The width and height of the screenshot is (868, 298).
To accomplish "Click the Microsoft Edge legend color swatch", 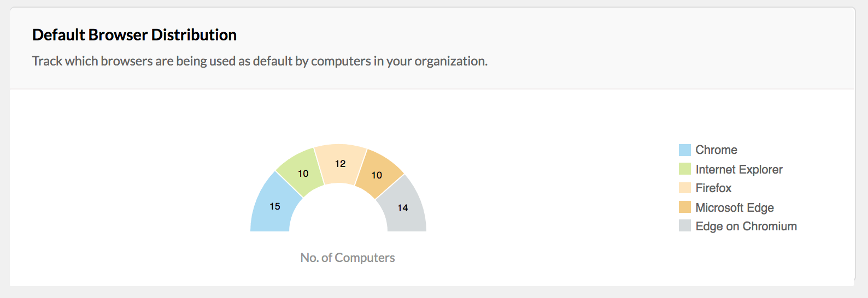I will coord(684,207).
